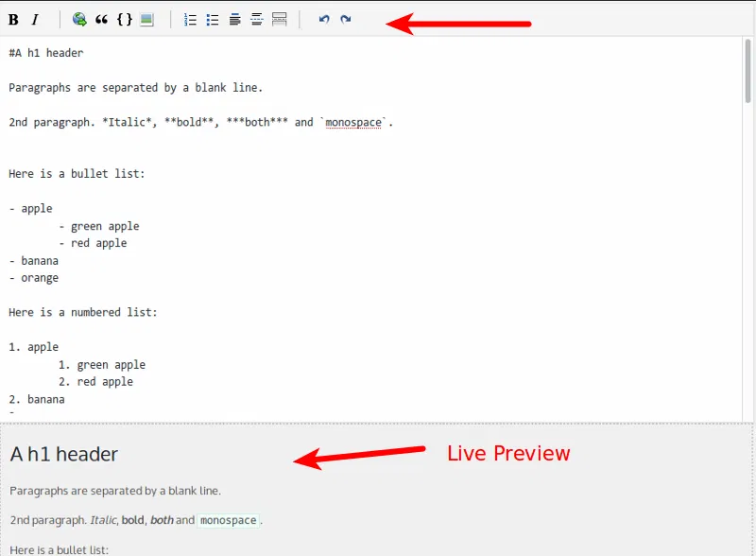Viewport: 756px width, 556px height.
Task: Toggle bold formatting with the B icon
Action: 14,19
